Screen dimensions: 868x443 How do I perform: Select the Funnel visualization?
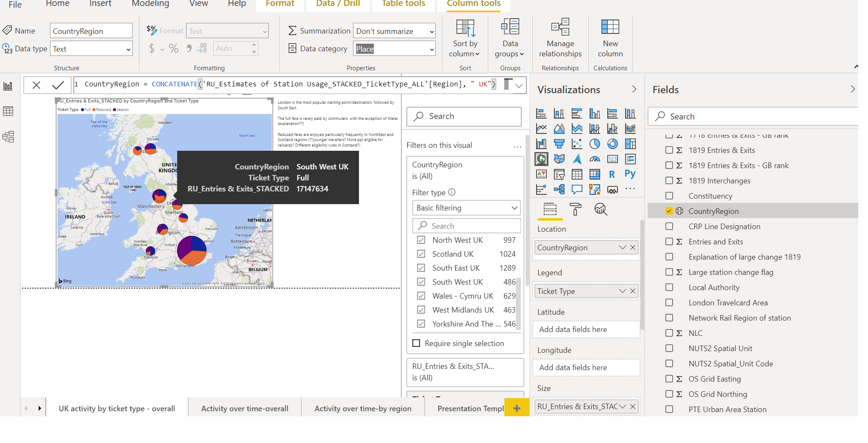click(x=559, y=144)
